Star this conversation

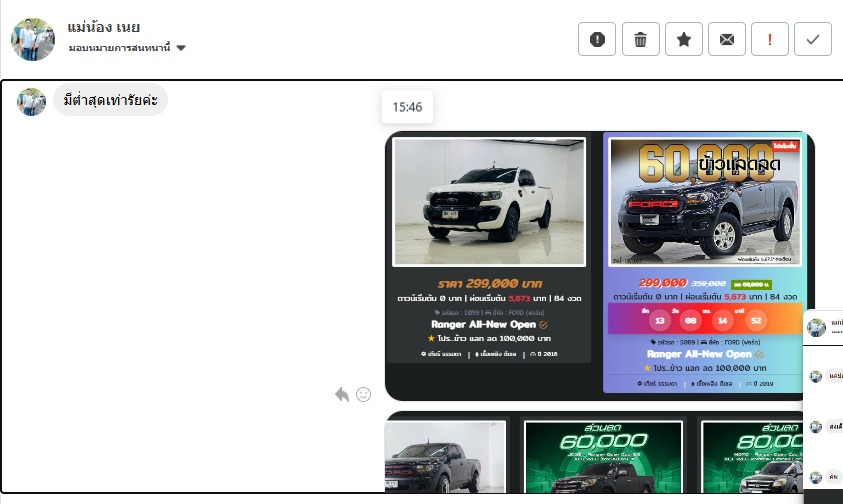(x=683, y=39)
